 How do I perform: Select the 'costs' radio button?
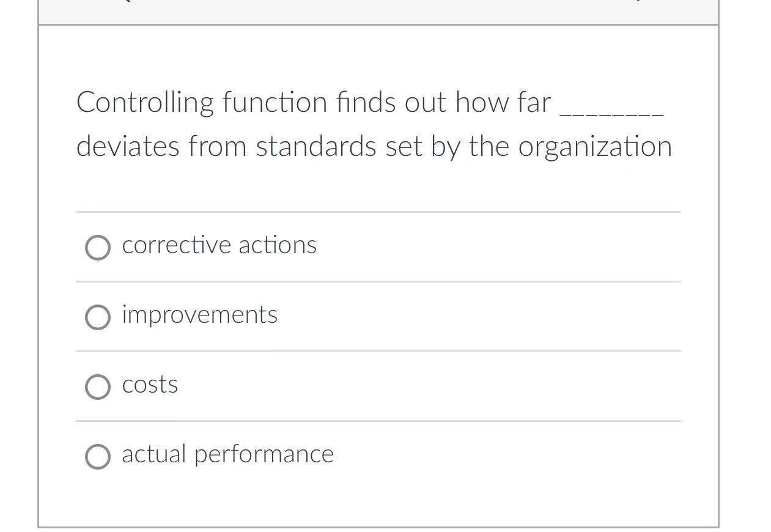tap(97, 386)
